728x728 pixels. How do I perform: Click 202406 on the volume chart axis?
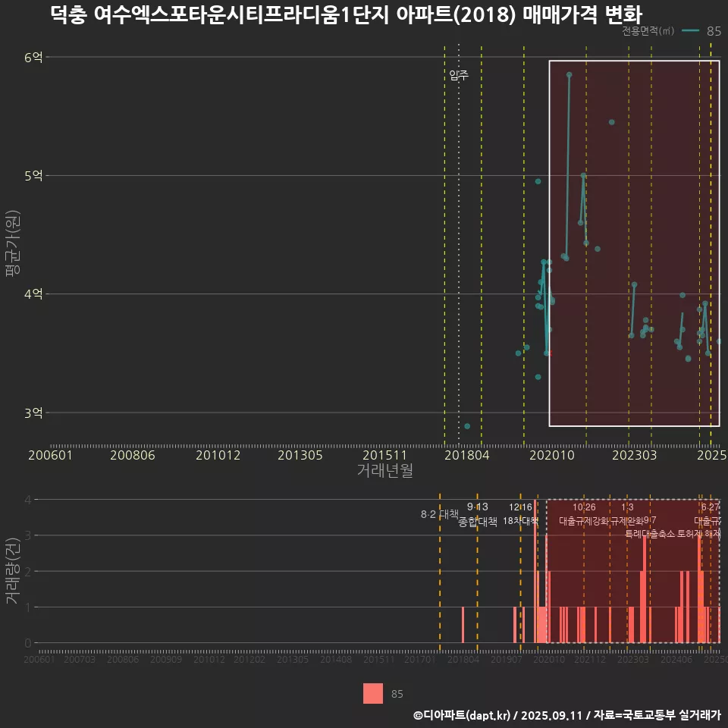click(x=676, y=659)
